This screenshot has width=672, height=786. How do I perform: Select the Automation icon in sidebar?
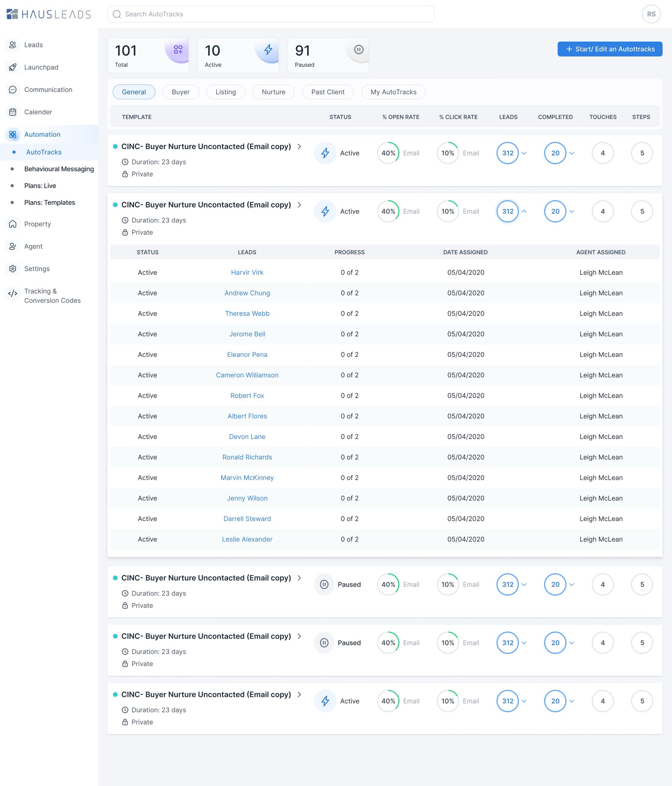pos(12,134)
